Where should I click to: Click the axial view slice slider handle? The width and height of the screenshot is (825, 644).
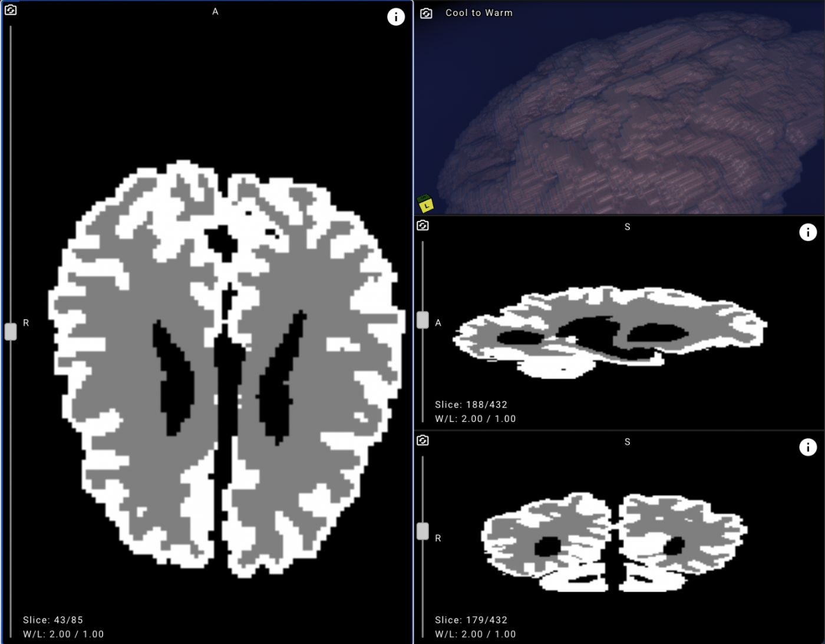[11, 331]
